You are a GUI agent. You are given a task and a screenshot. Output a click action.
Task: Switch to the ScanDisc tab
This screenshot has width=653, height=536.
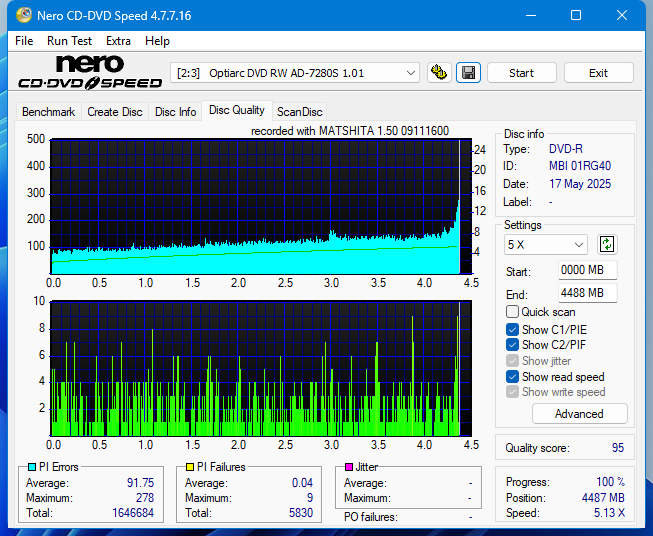click(299, 112)
